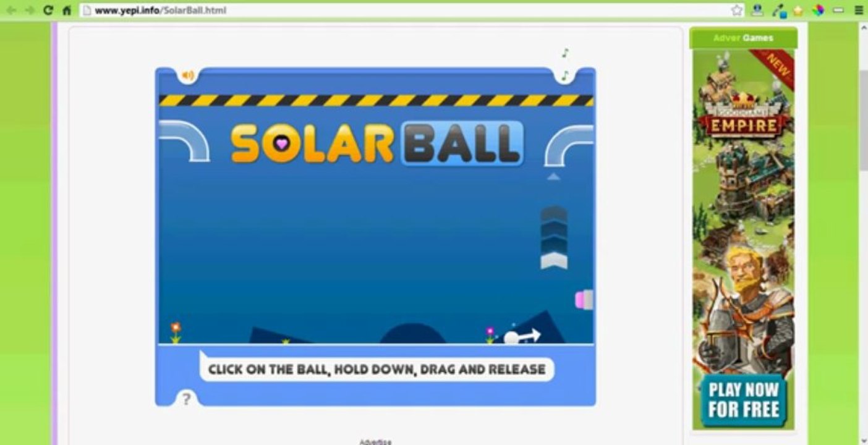Screen dimensions: 868x445
Task: Click the blue webcam extension icon
Action: 757,10
